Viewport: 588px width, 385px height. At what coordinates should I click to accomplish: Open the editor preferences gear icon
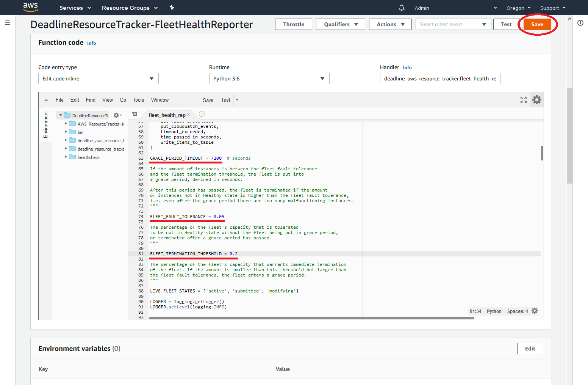point(536,100)
